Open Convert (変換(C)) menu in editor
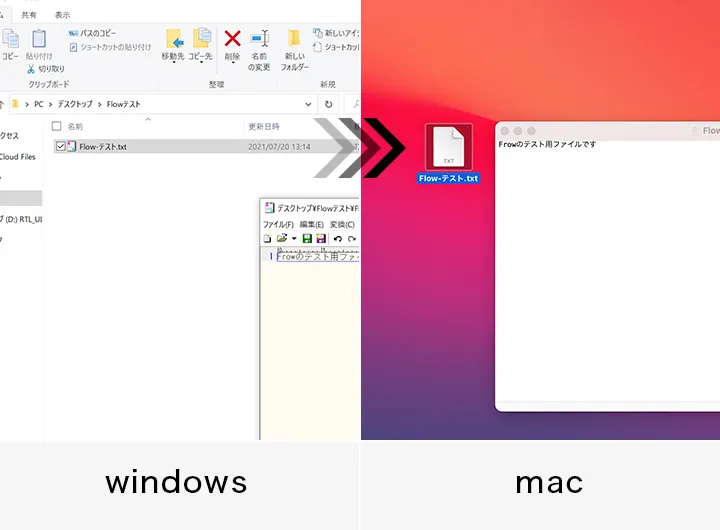This screenshot has height=530, width=720. (342, 225)
